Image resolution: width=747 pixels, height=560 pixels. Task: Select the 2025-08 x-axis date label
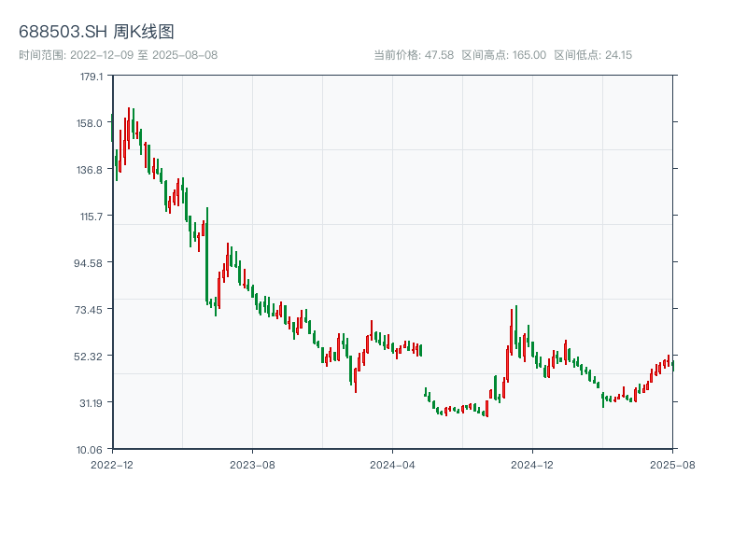tap(672, 464)
